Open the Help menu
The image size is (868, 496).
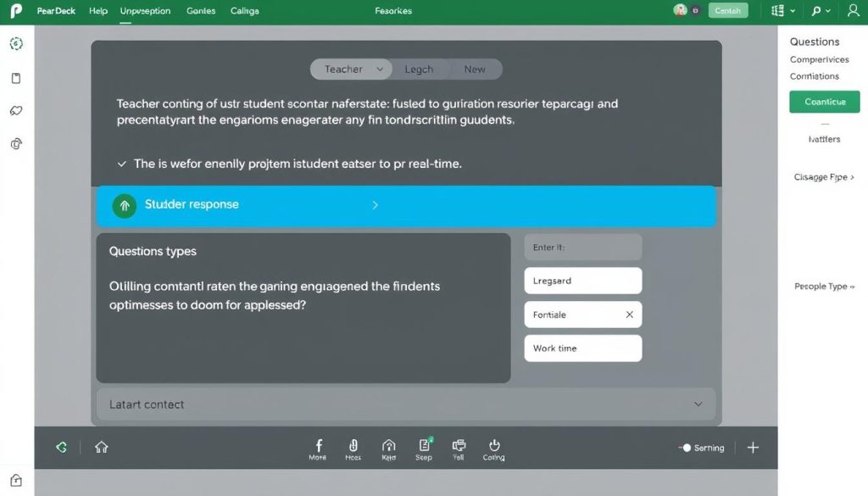coord(98,10)
